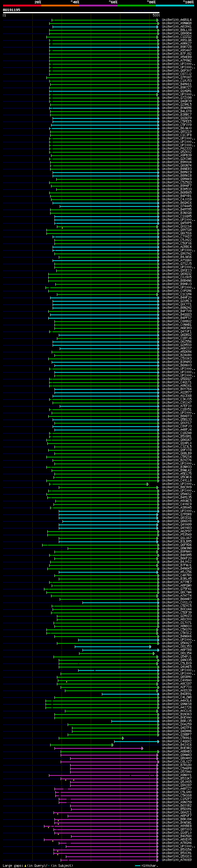197x868 pixels.
Task: Open the UniRef100_Q16FL0 hit
Action: [176, 832]
